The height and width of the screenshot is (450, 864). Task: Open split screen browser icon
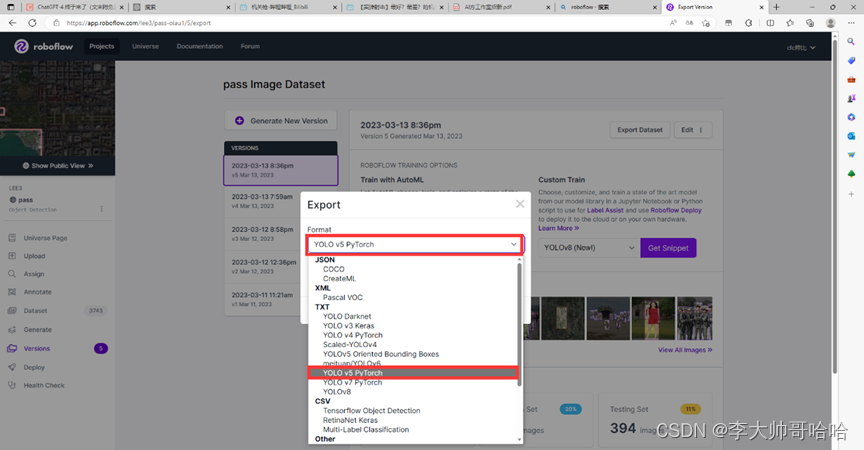click(x=770, y=23)
